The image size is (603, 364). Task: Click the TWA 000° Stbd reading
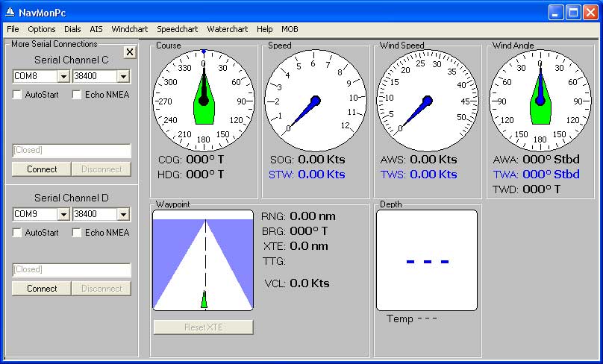coord(551,175)
